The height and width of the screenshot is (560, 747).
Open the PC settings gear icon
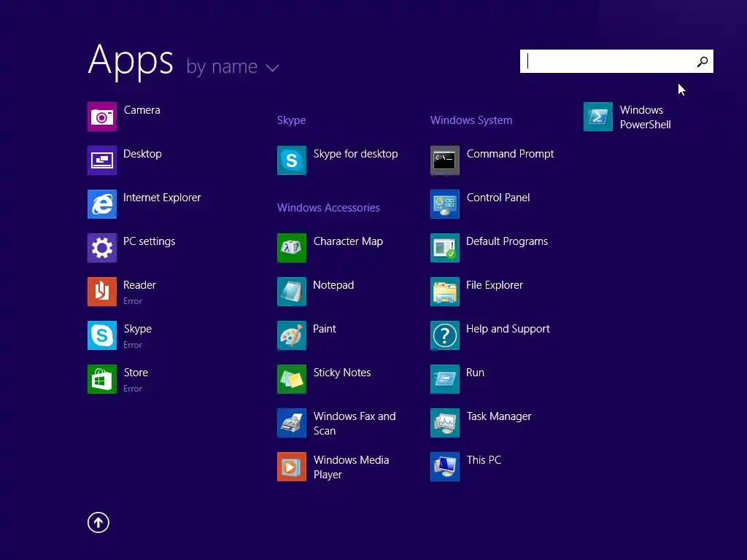[102, 248]
